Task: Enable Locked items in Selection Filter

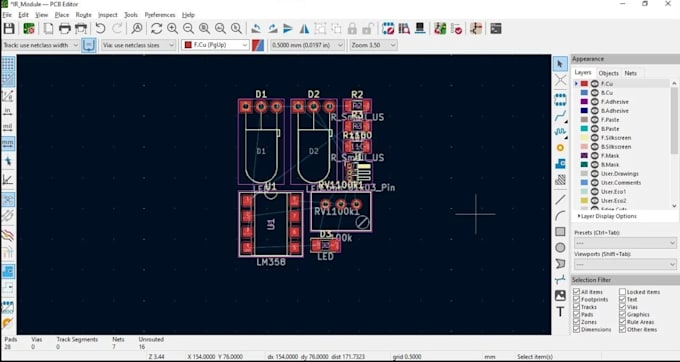Action: click(x=622, y=292)
